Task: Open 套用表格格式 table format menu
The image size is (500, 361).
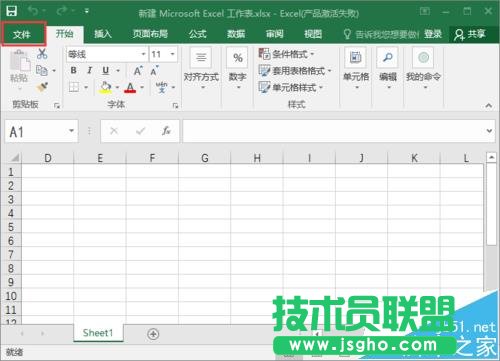Action: (x=295, y=71)
